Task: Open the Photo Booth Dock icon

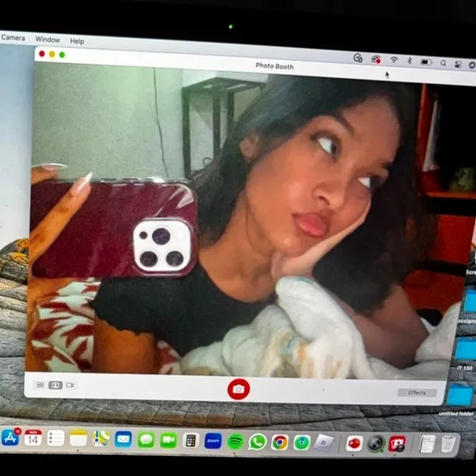Action: point(397,443)
